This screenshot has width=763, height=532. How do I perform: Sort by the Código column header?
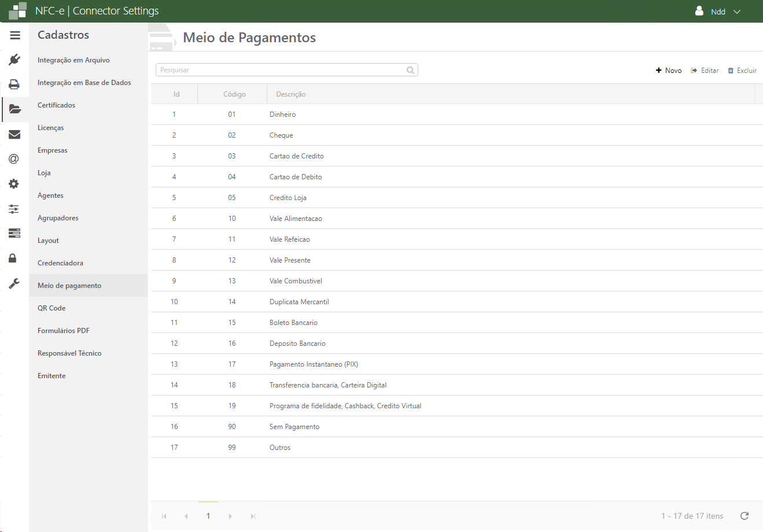(x=234, y=94)
